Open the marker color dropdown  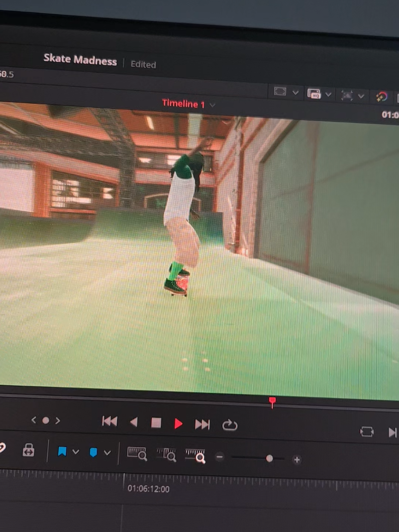(107, 453)
